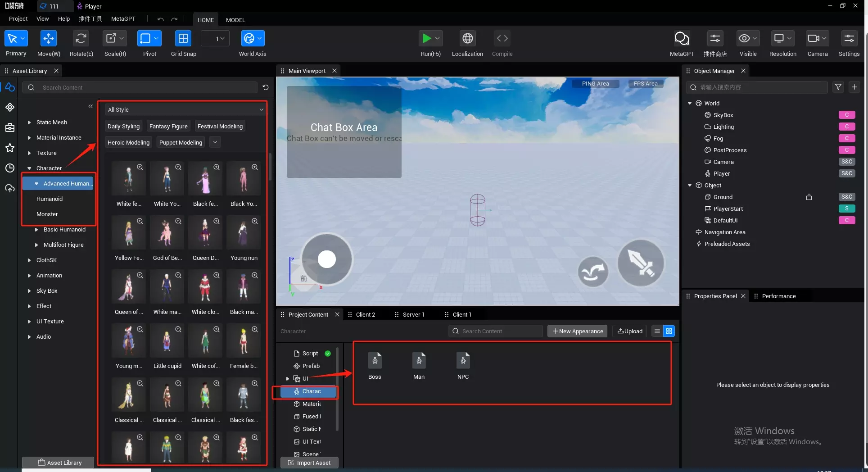This screenshot has width=868, height=472.
Task: Select the Humanoid subcategory
Action: point(50,199)
